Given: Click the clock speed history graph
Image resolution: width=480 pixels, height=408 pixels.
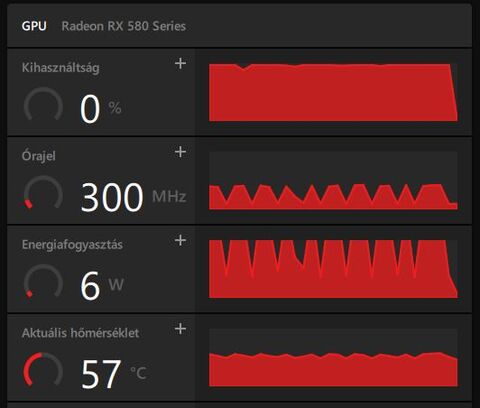Looking at the screenshot, I should [x=333, y=181].
